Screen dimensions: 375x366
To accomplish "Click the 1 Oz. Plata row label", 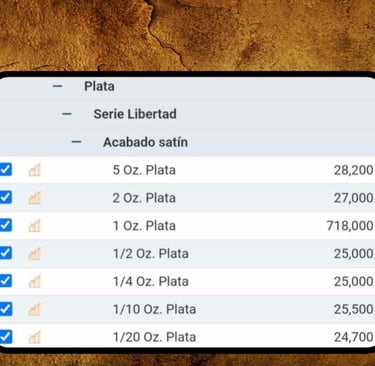I will (144, 226).
